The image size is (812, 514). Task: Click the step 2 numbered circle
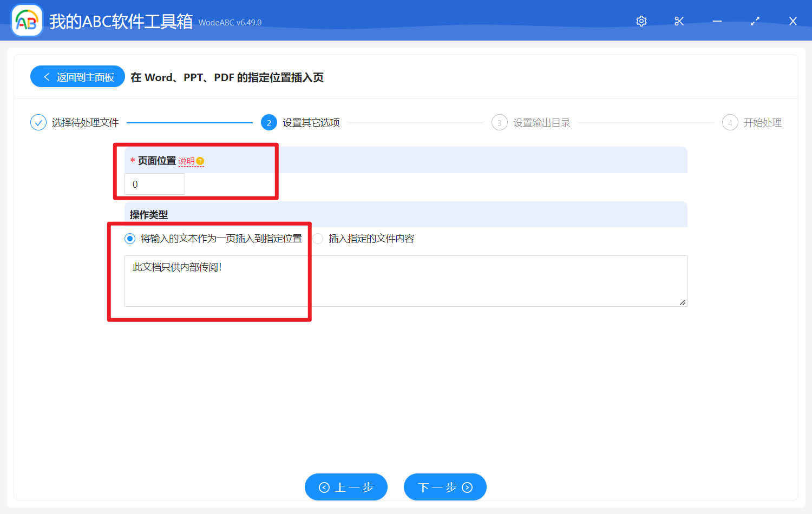point(269,123)
